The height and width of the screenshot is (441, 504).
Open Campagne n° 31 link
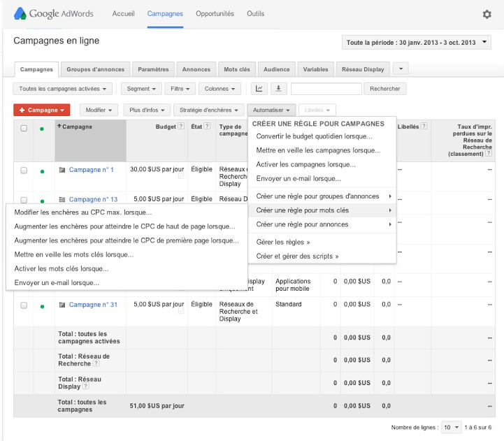click(x=93, y=305)
